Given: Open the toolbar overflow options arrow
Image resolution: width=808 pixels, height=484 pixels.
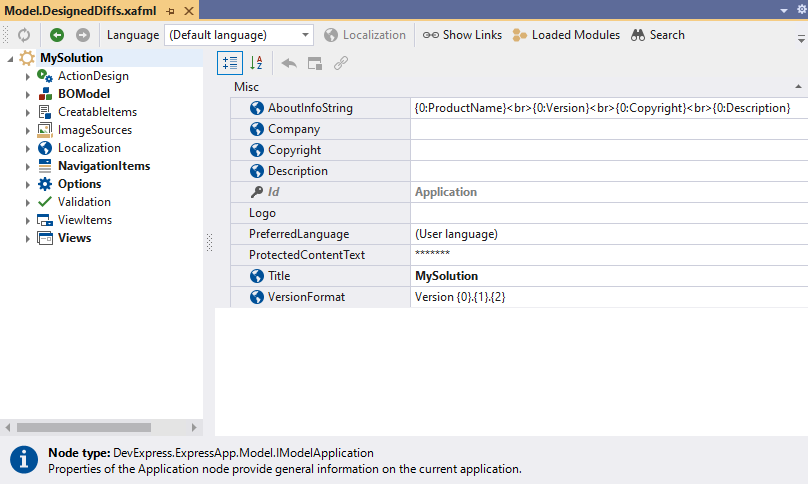Looking at the screenshot, I should pyautogui.click(x=801, y=38).
